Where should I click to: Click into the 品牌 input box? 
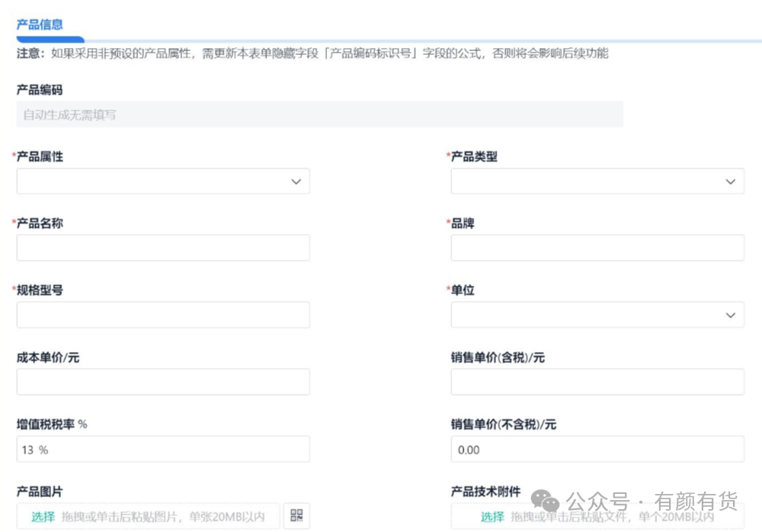pyautogui.click(x=597, y=248)
